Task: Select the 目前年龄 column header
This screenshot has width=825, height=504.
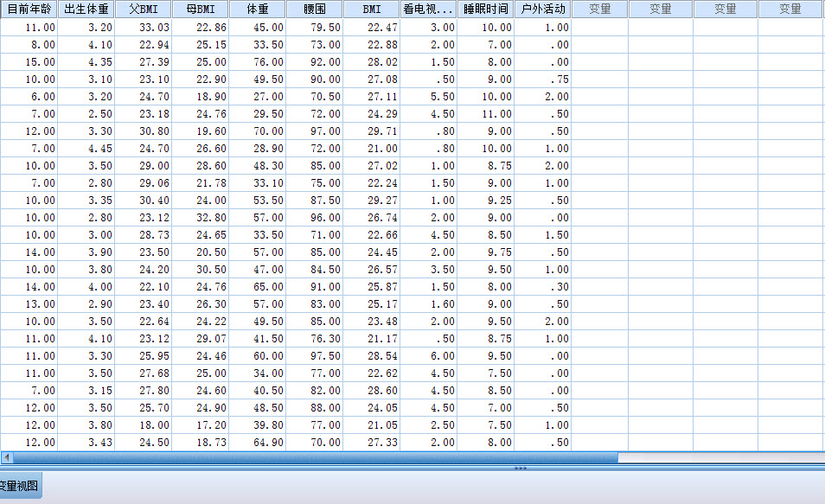Action: (29, 9)
